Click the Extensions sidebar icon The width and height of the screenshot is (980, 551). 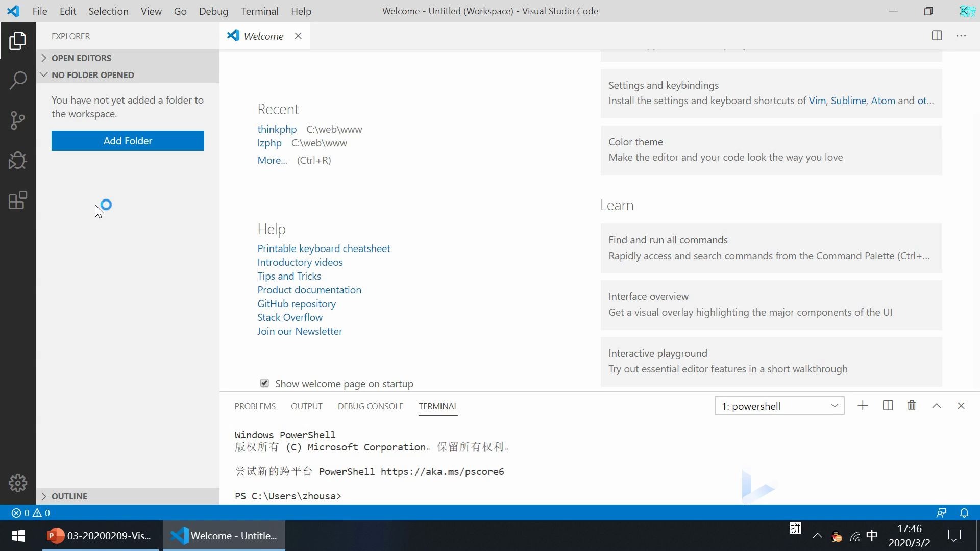click(x=18, y=201)
